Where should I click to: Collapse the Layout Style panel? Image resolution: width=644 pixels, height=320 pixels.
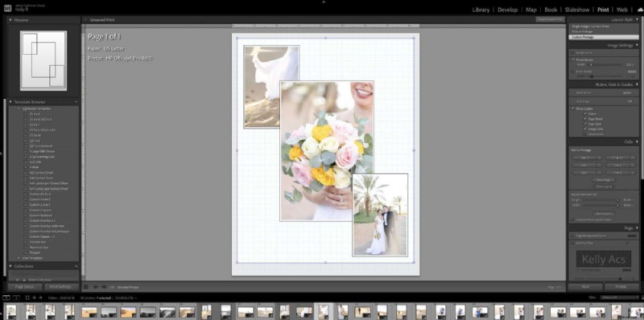(637, 19)
